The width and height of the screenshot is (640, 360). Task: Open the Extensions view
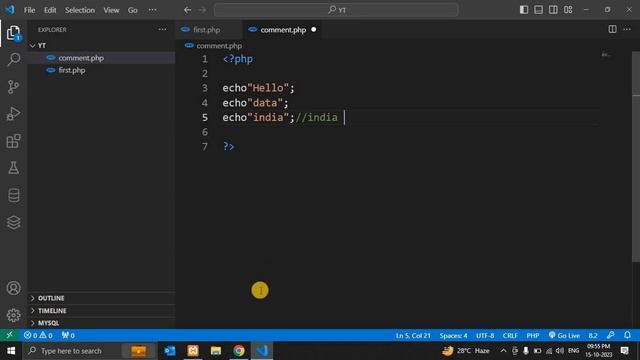pos(13,141)
